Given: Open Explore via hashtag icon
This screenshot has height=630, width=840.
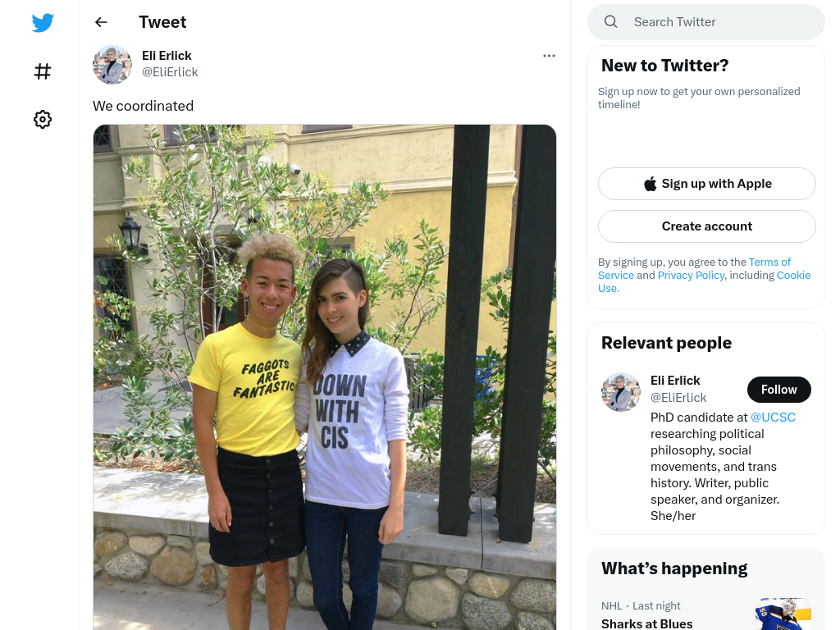Looking at the screenshot, I should 43,71.
